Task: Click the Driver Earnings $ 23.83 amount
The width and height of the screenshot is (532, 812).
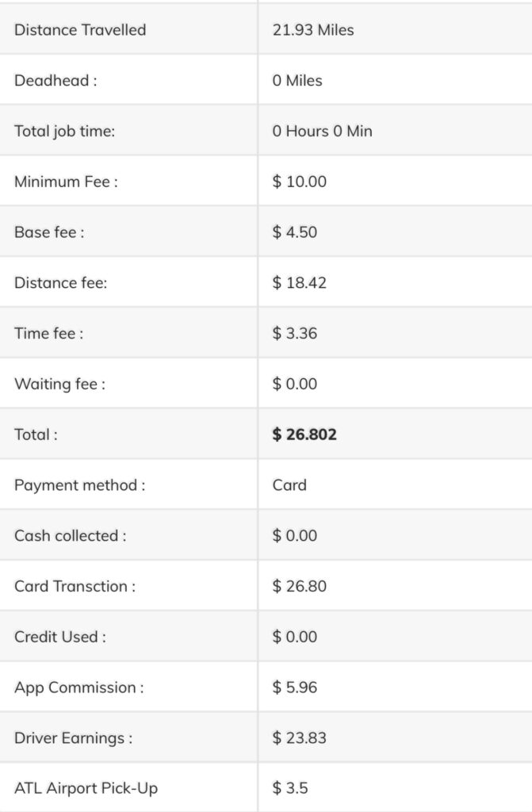Action: point(300,737)
